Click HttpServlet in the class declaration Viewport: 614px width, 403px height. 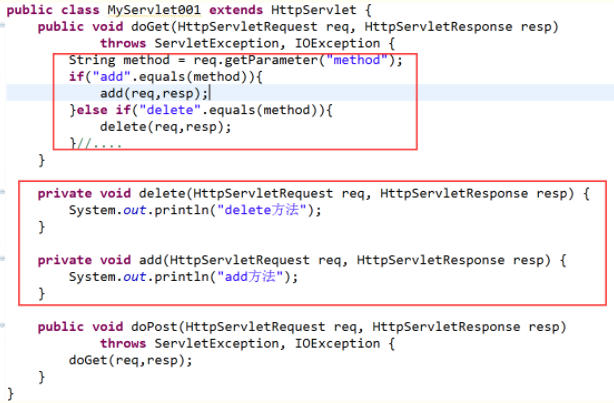[x=314, y=10]
